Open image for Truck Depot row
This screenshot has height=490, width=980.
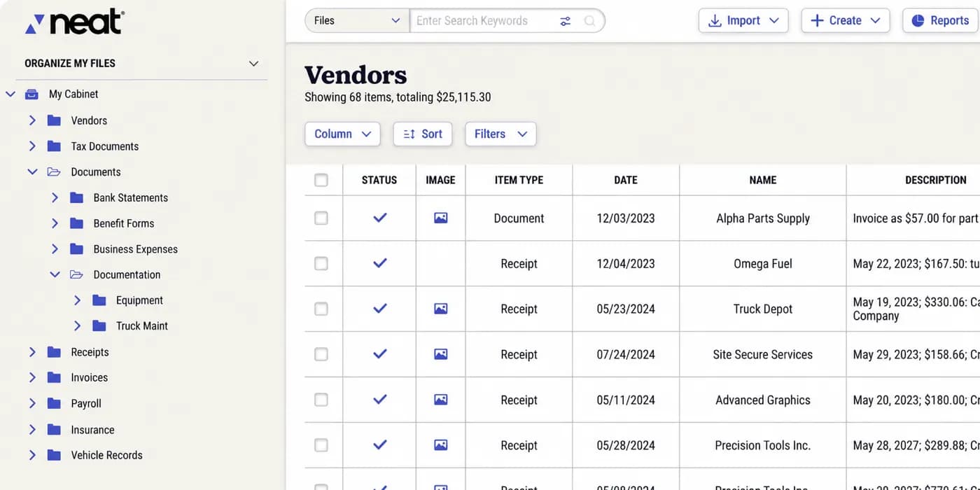440,309
